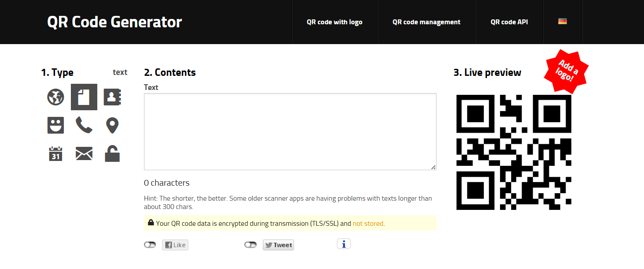This screenshot has height=269, width=644.
Task: Click the Facebook Like button
Action: (x=175, y=245)
